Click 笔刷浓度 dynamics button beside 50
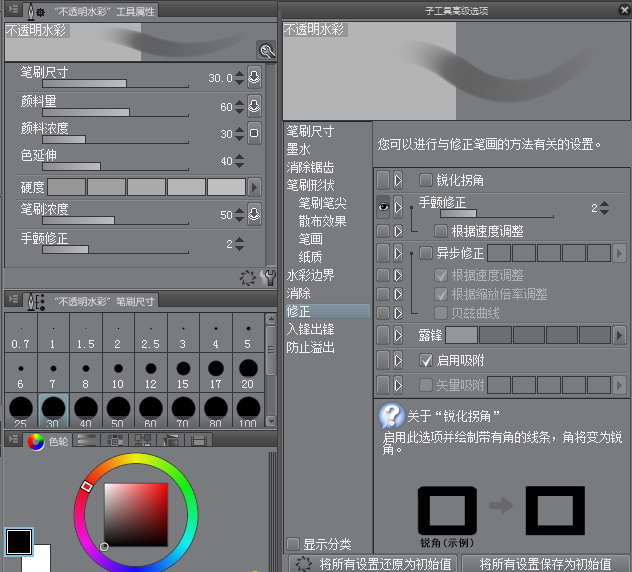 (x=254, y=214)
